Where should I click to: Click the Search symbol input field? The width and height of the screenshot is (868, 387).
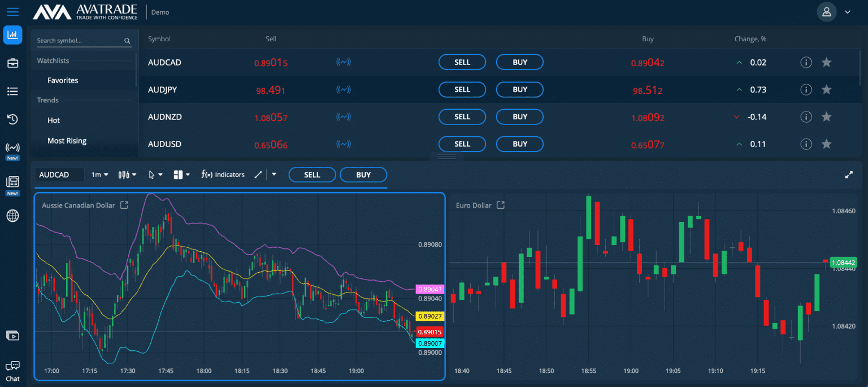click(x=79, y=41)
